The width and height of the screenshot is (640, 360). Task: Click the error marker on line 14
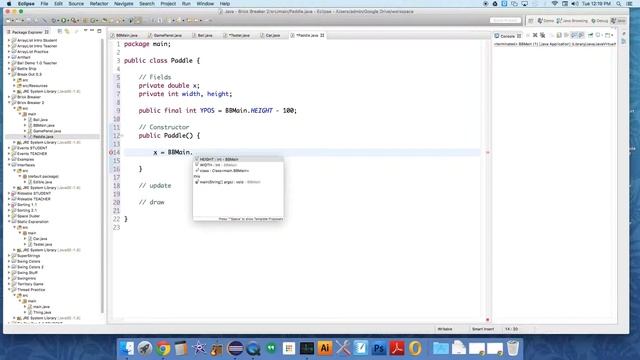point(111,152)
